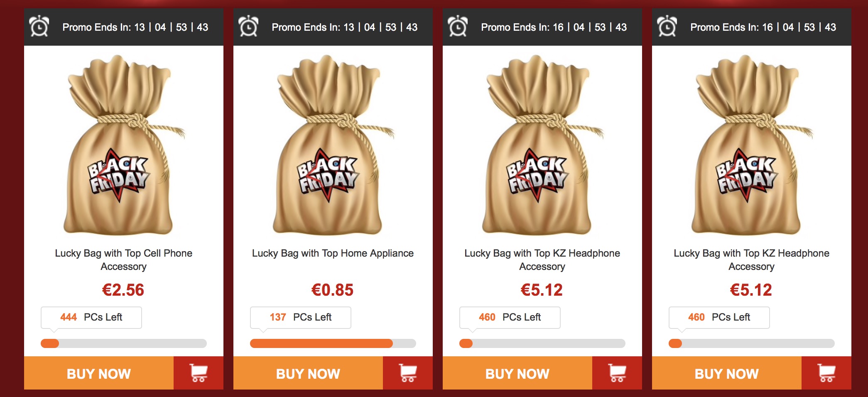Viewport: 868px width, 397px height.
Task: Open Lucky Bag with Top Home Appliance title
Action: click(333, 253)
